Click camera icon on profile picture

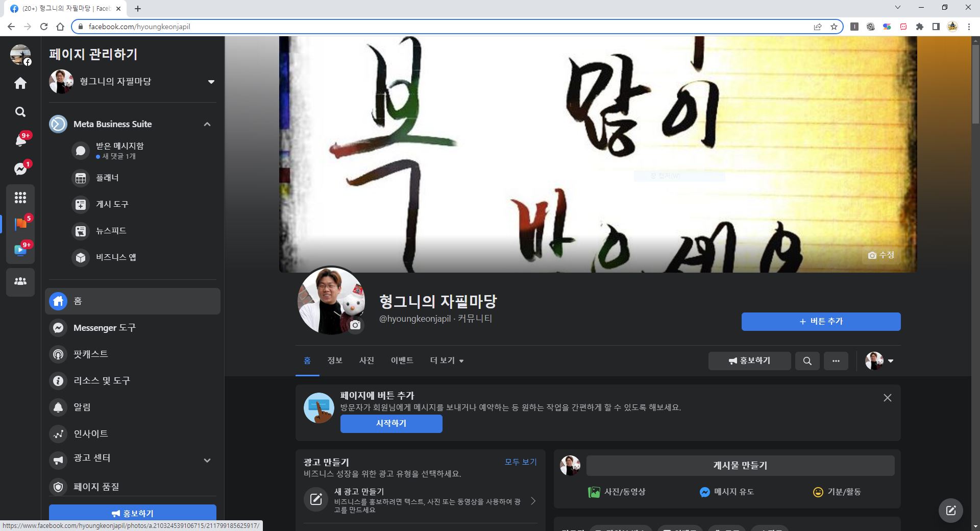point(356,325)
